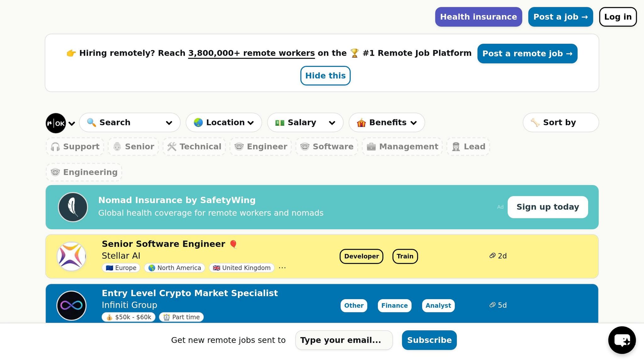Click the globe icon beside Location

tap(198, 122)
